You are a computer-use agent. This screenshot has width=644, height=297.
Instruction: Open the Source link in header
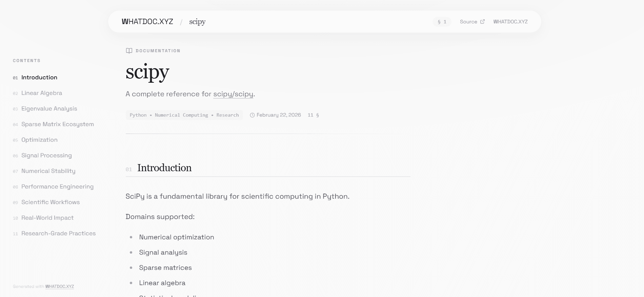(468, 22)
